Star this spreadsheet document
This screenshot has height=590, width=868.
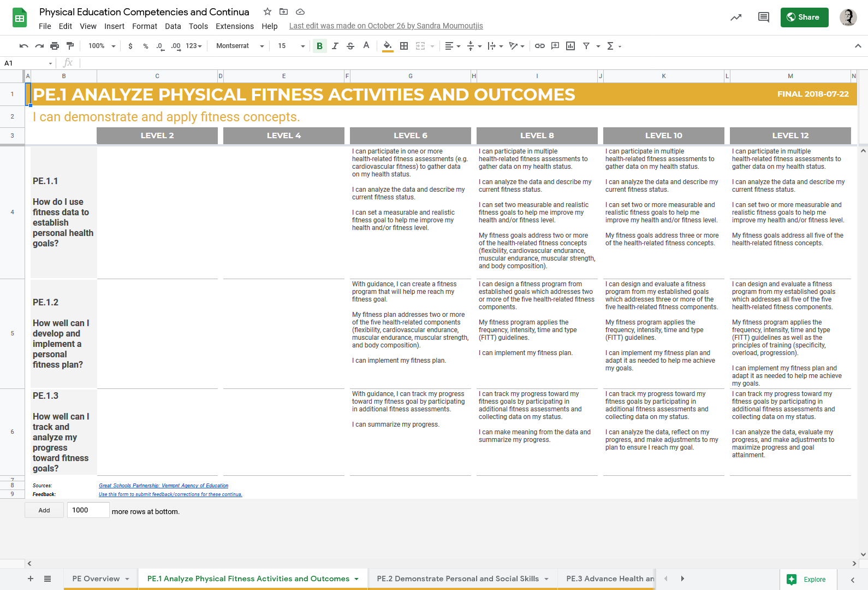point(267,11)
